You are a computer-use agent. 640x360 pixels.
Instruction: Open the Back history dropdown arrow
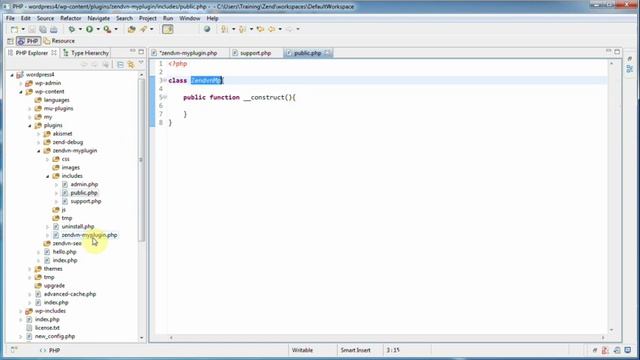[x=280, y=29]
